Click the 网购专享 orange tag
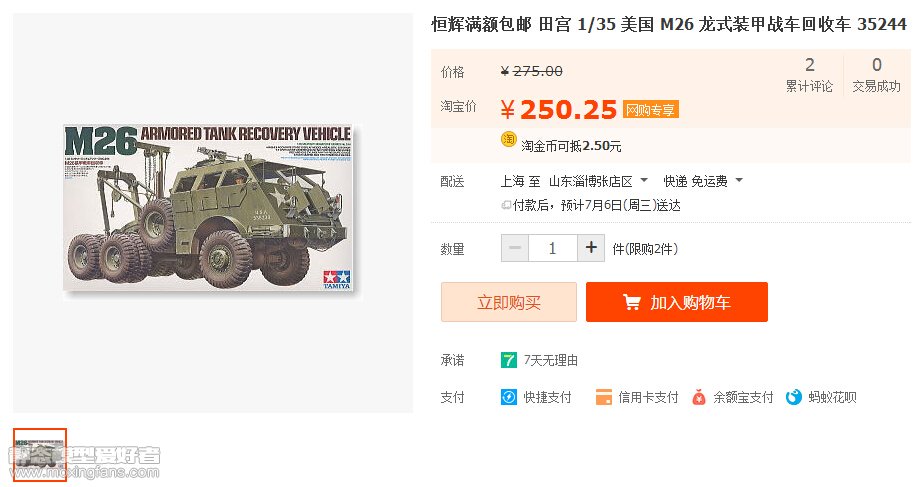This screenshot has width=916, height=487. click(650, 110)
